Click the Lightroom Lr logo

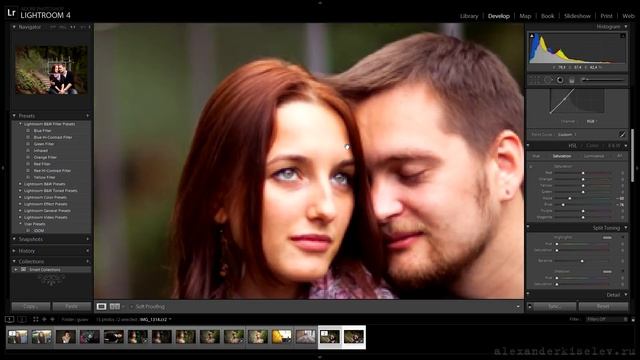[11, 13]
